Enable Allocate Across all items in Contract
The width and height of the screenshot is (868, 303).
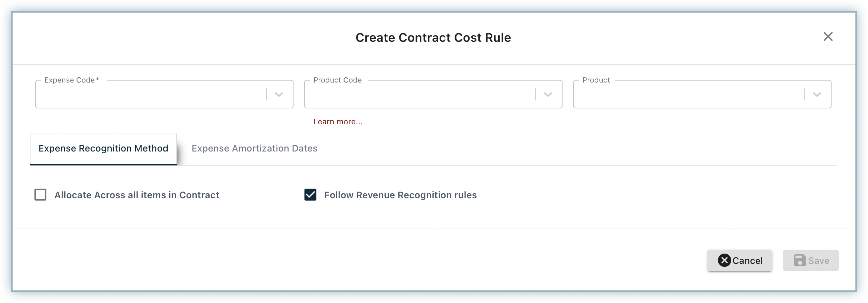40,195
